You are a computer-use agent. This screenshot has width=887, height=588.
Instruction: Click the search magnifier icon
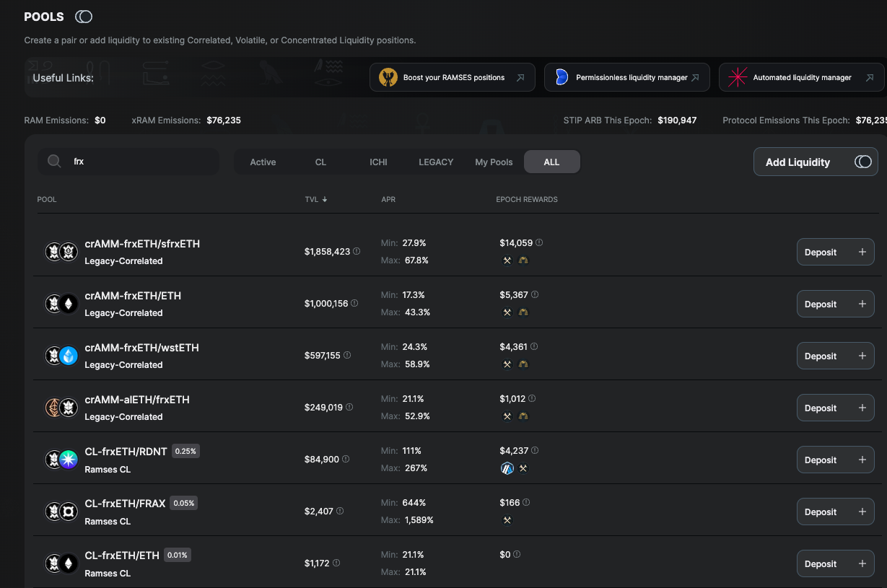(54, 162)
